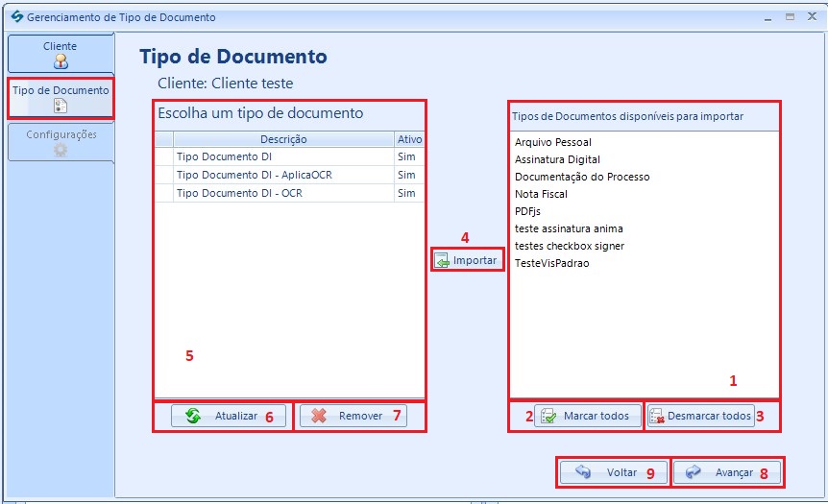Open the Cliente sidebar tab
The image size is (828, 504).
[x=61, y=54]
